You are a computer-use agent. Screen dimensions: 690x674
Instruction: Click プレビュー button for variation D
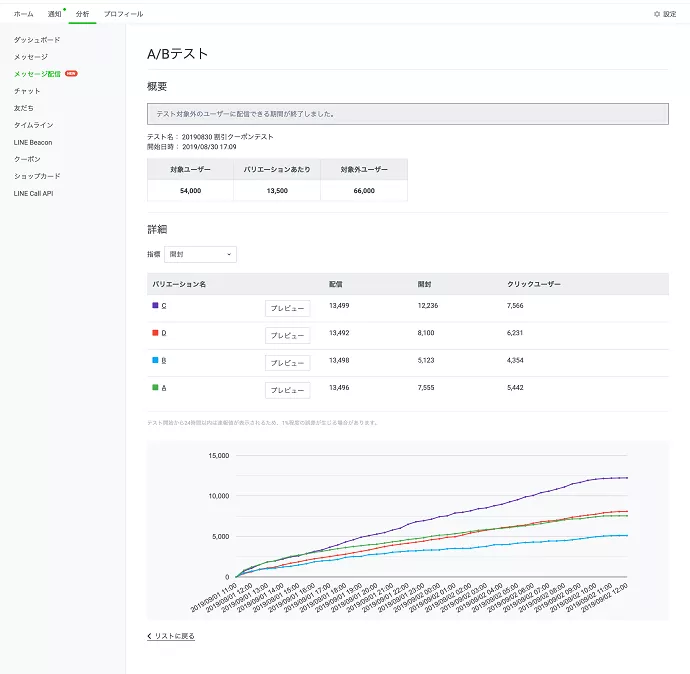coord(287,336)
